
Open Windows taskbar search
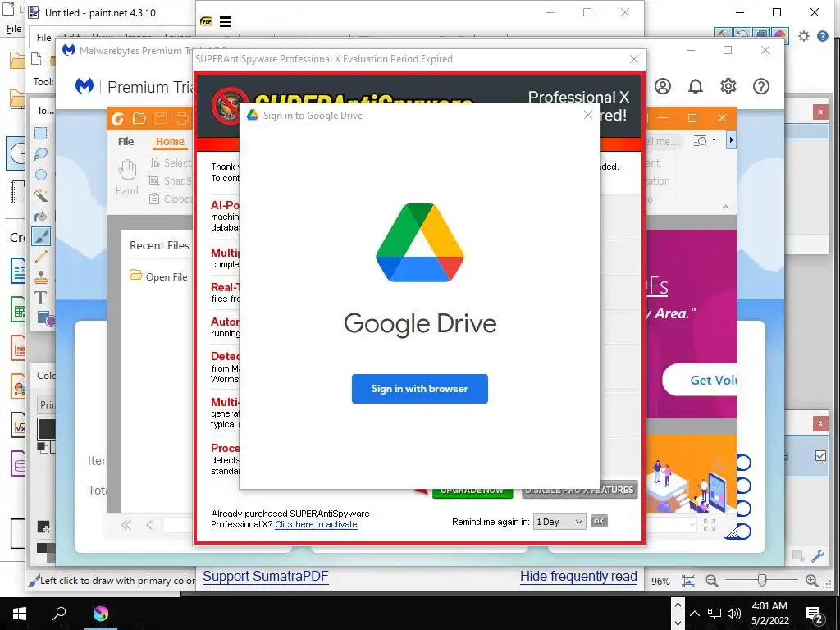[x=59, y=614]
